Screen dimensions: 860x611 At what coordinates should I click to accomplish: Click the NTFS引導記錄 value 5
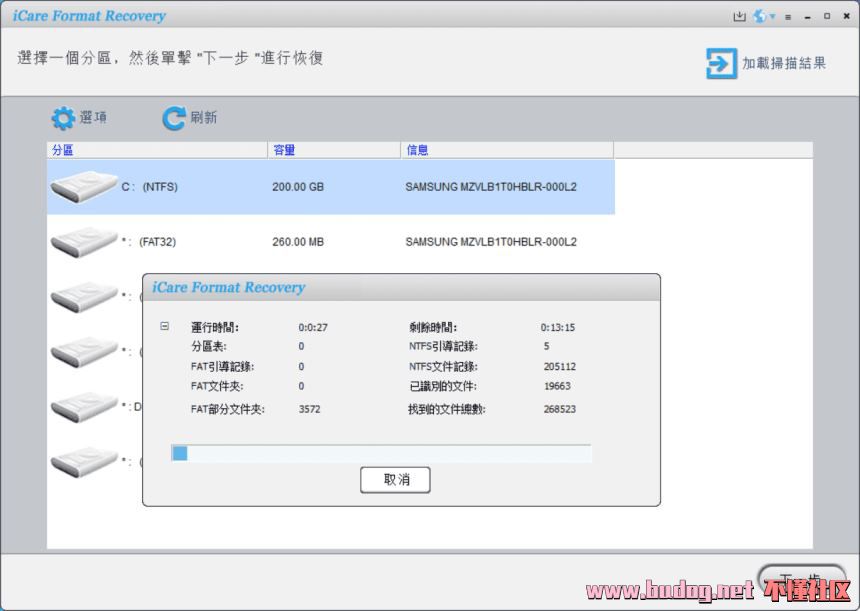546,346
